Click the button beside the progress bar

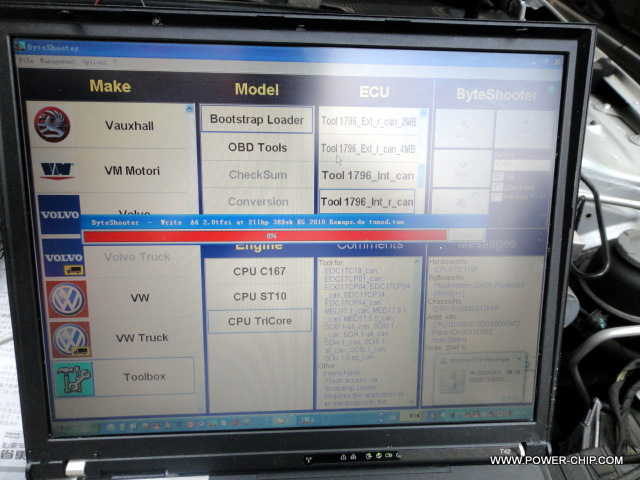[x=466, y=235]
